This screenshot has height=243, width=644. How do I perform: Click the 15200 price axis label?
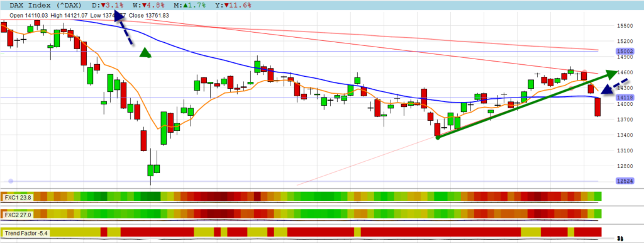pyautogui.click(x=625, y=41)
